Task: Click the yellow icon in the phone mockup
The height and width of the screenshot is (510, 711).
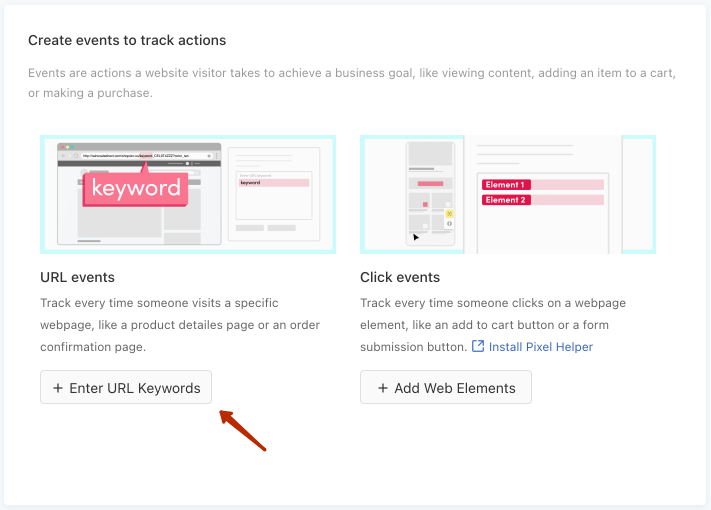Action: [450, 213]
